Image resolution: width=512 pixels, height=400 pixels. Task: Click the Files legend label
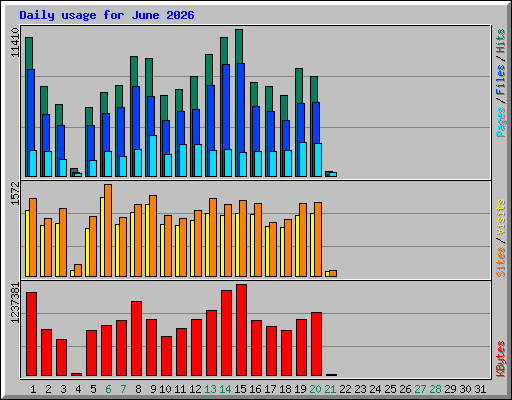(501, 80)
